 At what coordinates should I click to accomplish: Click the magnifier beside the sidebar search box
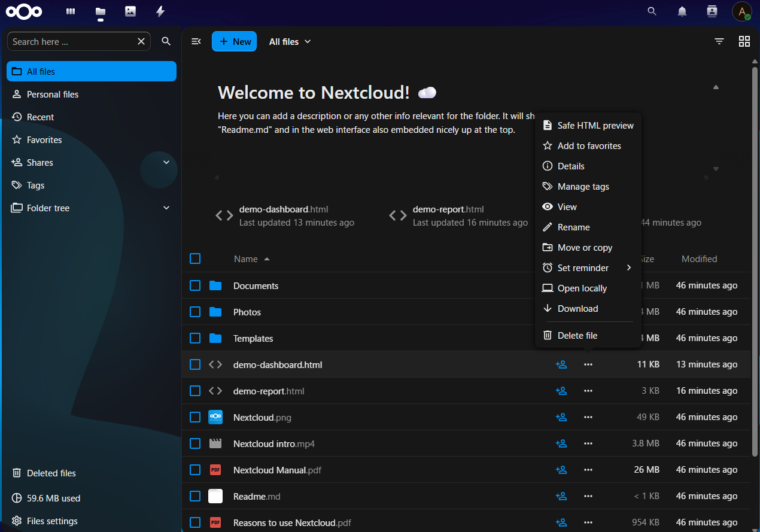coord(166,41)
